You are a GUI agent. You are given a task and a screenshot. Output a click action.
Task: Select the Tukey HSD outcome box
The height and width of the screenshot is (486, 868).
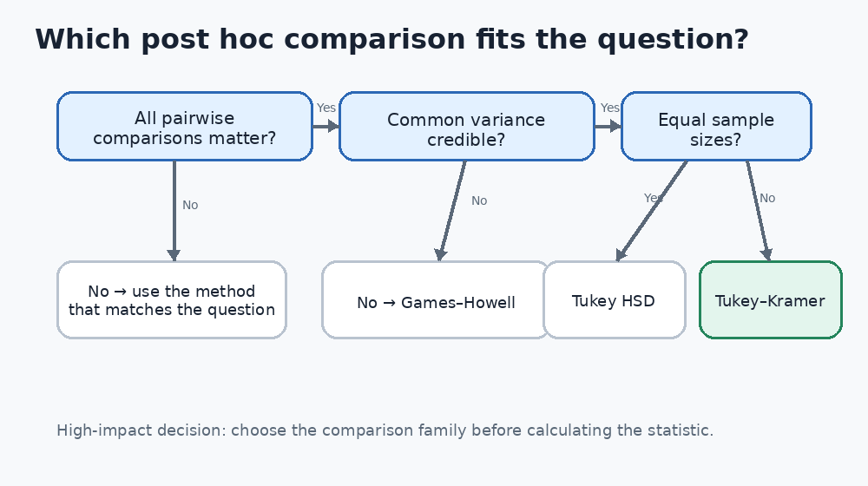coord(615,299)
